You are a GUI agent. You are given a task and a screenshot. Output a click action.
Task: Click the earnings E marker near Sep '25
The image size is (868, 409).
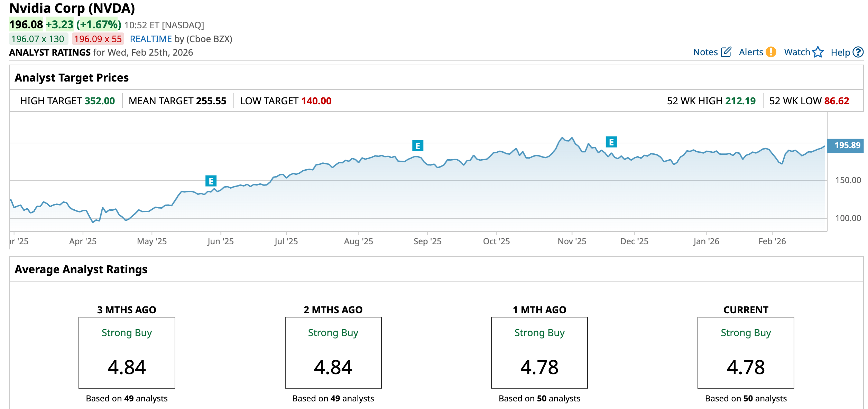[418, 146]
